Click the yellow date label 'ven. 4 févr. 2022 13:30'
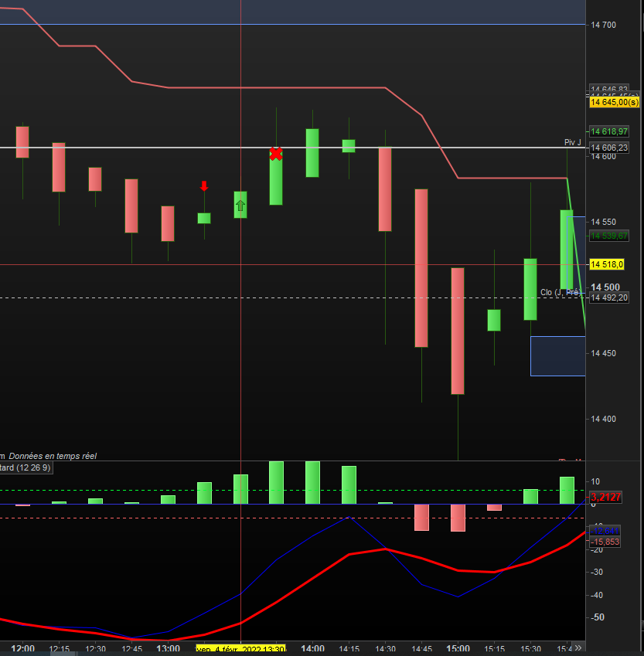This screenshot has width=644, height=656. coord(240,649)
